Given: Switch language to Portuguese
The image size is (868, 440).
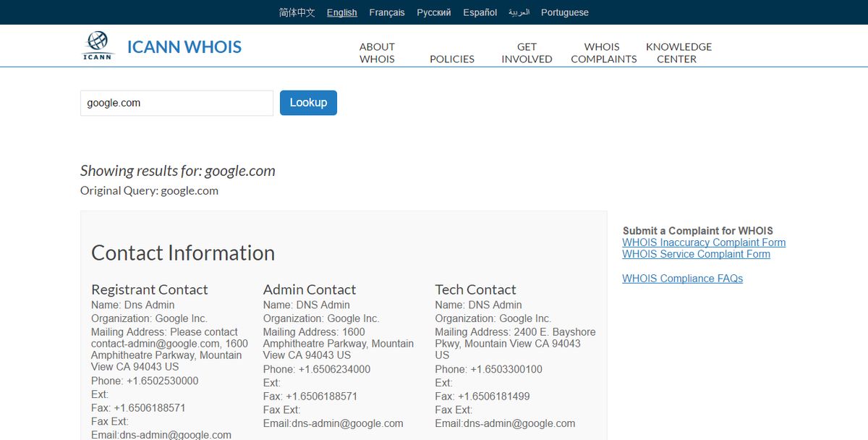Looking at the screenshot, I should [564, 12].
